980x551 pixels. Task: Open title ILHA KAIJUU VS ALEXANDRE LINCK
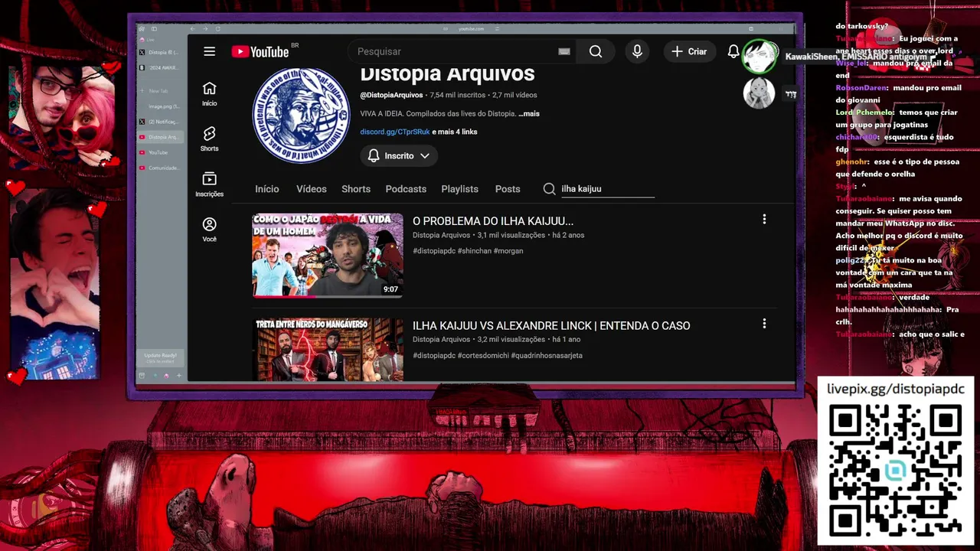[551, 326]
